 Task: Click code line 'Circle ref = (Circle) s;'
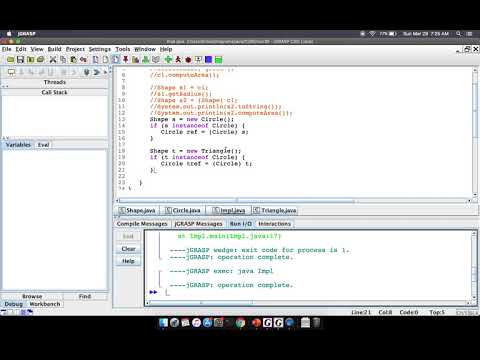pyautogui.click(x=204, y=132)
